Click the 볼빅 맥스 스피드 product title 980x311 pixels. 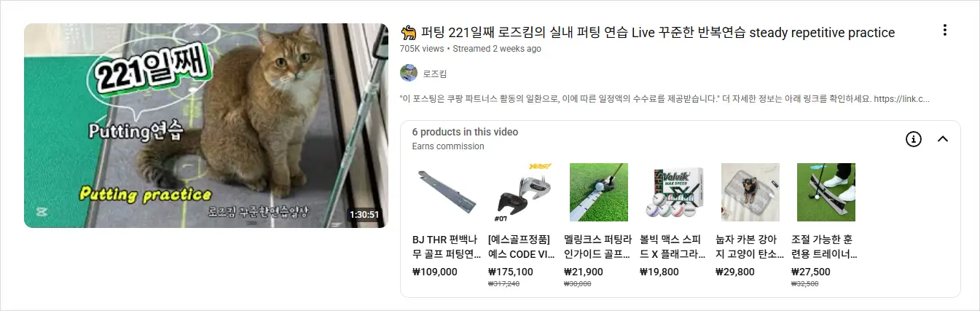click(x=673, y=246)
